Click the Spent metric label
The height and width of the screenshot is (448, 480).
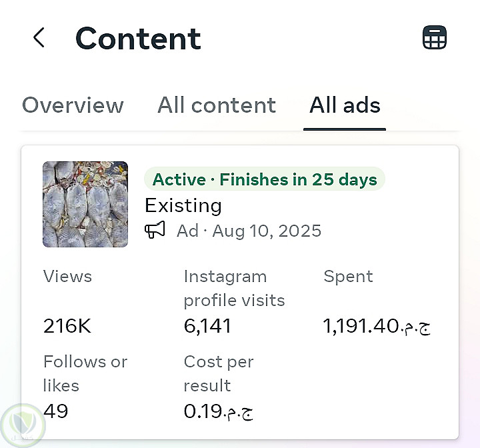(x=348, y=276)
